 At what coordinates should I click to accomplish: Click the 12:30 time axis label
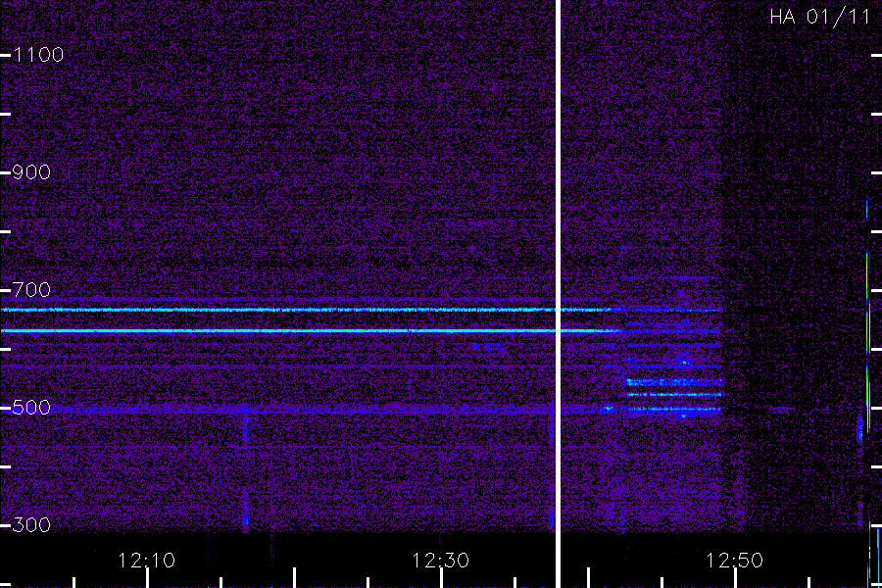pos(440,561)
